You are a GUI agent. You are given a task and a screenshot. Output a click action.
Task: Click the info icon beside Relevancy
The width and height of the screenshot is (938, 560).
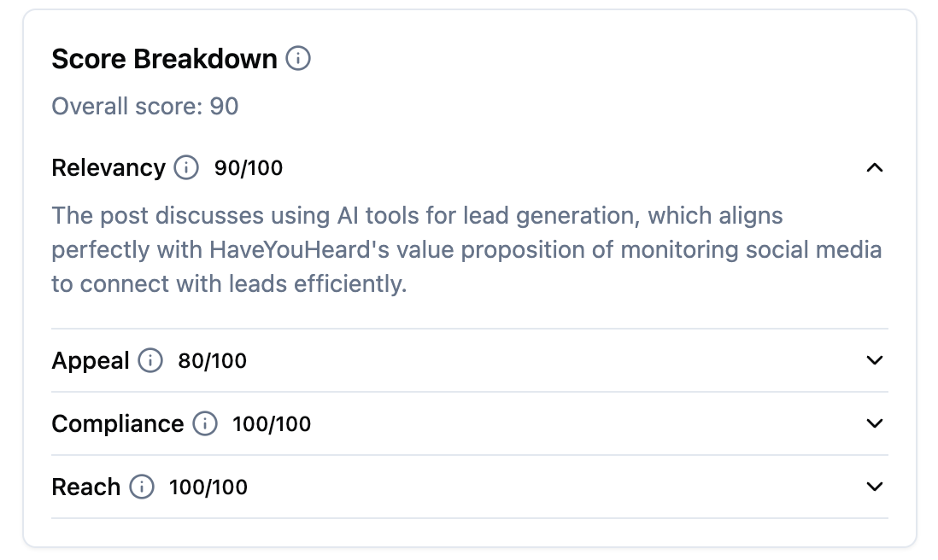tap(186, 167)
